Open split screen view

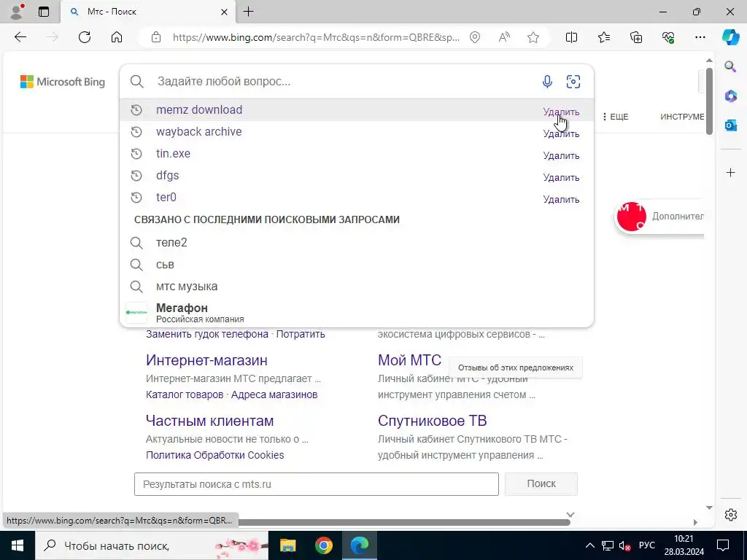click(x=571, y=37)
